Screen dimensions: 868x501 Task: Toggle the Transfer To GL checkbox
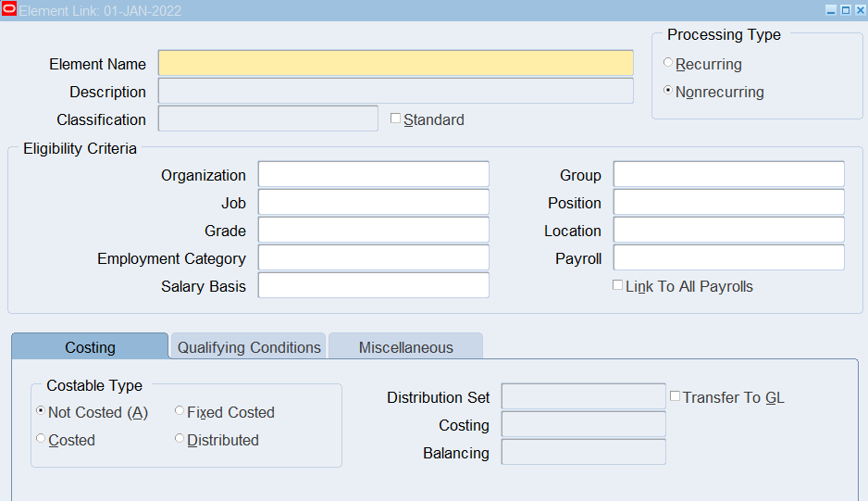click(675, 396)
